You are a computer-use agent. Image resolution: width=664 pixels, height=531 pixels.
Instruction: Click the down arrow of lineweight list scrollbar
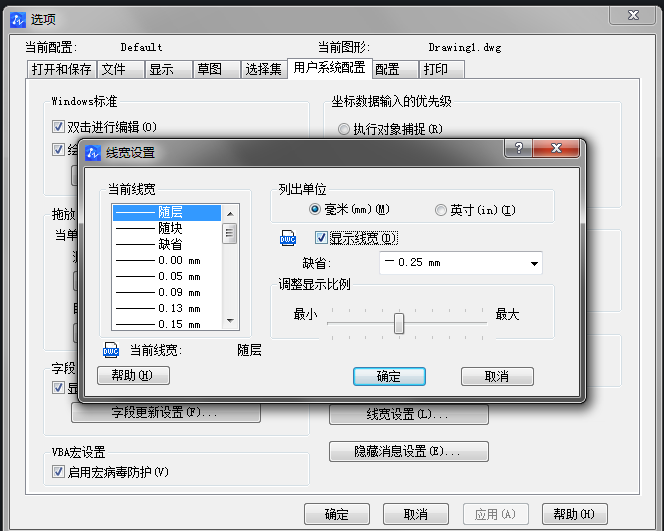230,321
